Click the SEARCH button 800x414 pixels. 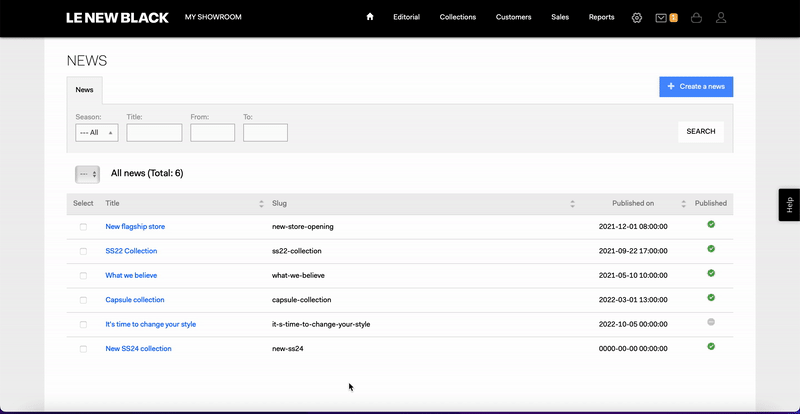click(x=701, y=132)
